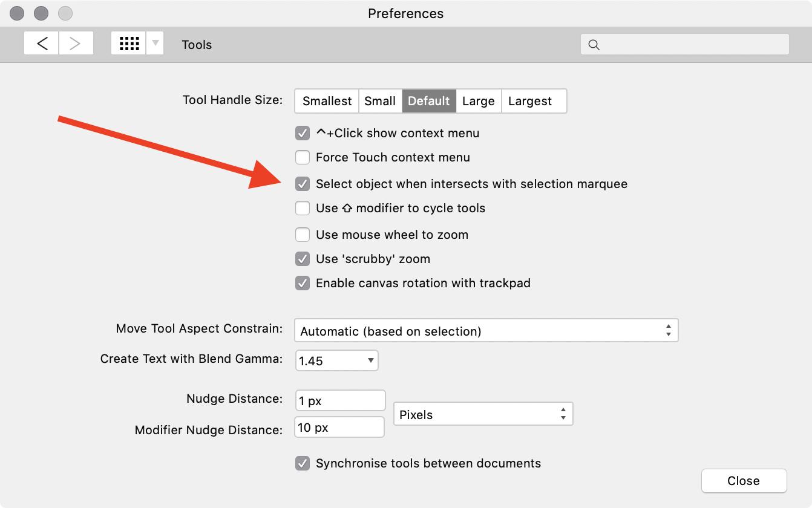This screenshot has width=812, height=508.
Task: Disable Use 'scrubby' zoom
Action: click(x=302, y=259)
